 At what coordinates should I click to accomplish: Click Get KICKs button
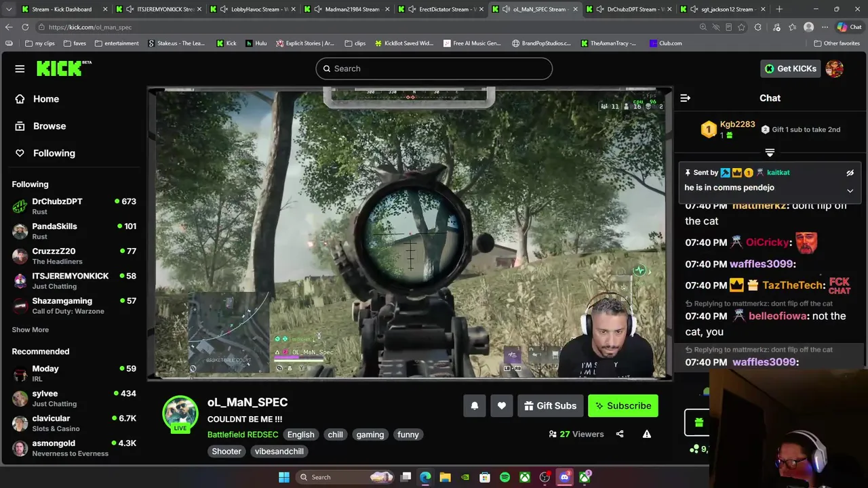[x=791, y=68]
